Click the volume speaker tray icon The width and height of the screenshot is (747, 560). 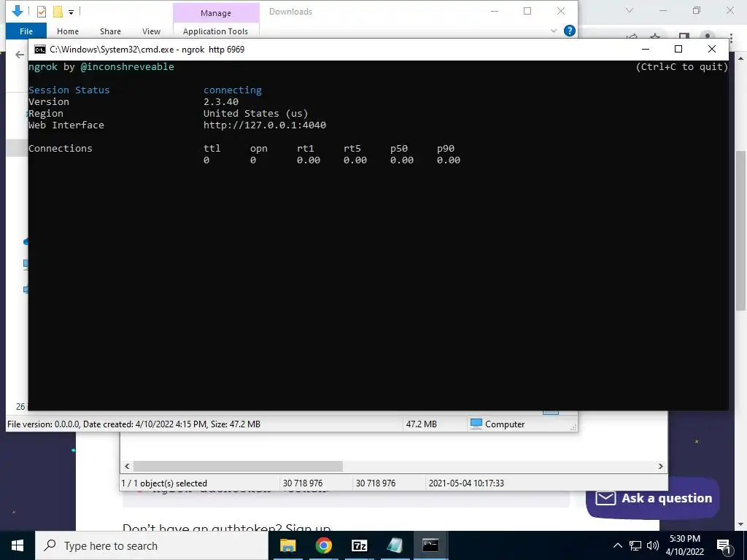(x=653, y=545)
